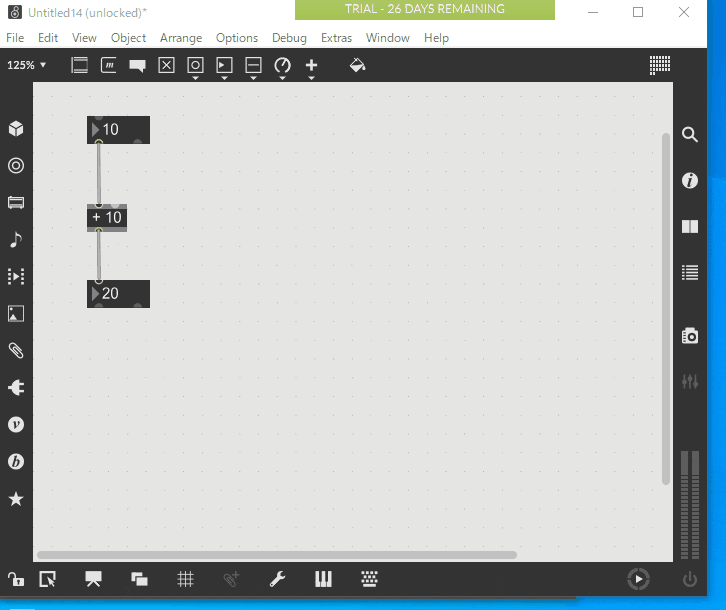726x610 pixels.
Task: Open the Parameters mixer sliders panel
Action: pyautogui.click(x=690, y=382)
